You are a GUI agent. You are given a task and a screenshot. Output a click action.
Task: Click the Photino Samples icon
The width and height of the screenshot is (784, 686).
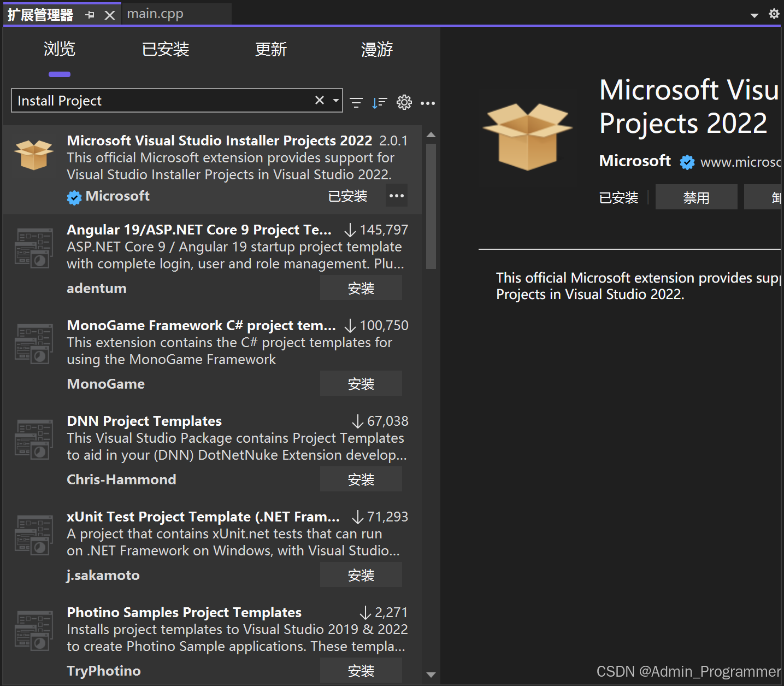click(34, 631)
